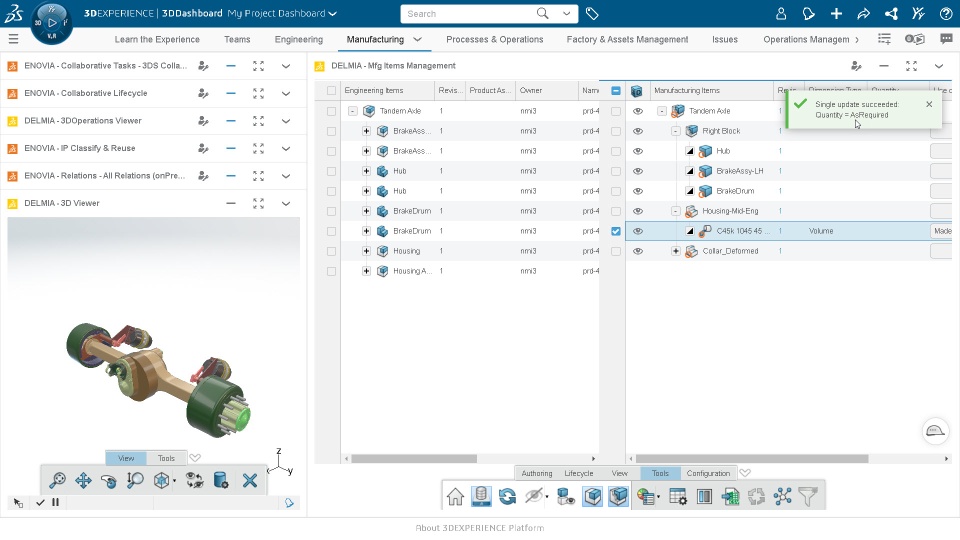Expand the Collar_Deformed tree node
Image resolution: width=960 pixels, height=540 pixels.
click(x=676, y=251)
